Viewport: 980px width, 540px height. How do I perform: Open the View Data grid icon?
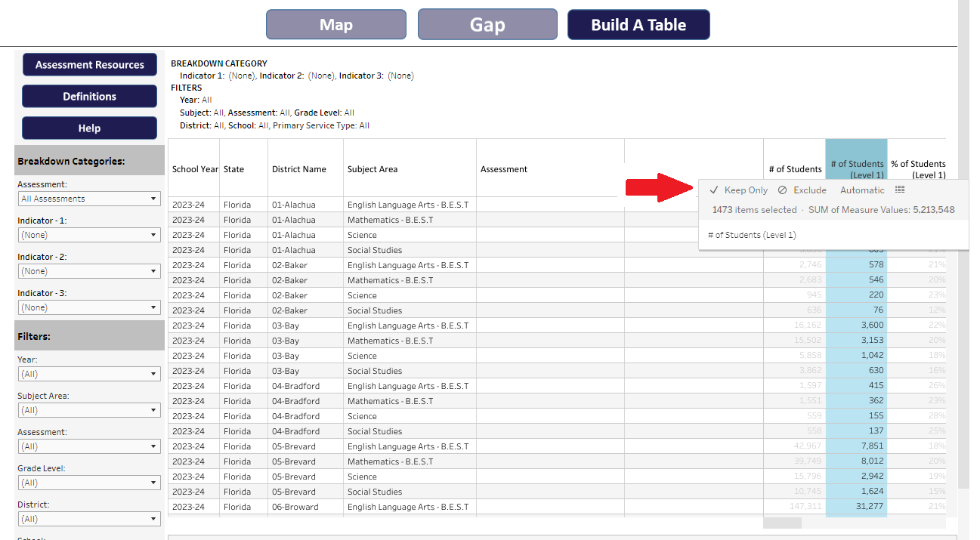pos(899,189)
